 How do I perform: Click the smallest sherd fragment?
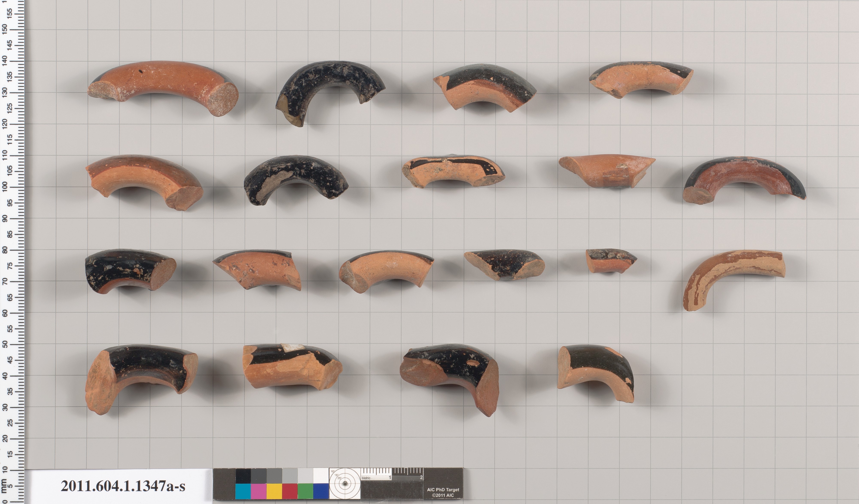click(x=611, y=261)
